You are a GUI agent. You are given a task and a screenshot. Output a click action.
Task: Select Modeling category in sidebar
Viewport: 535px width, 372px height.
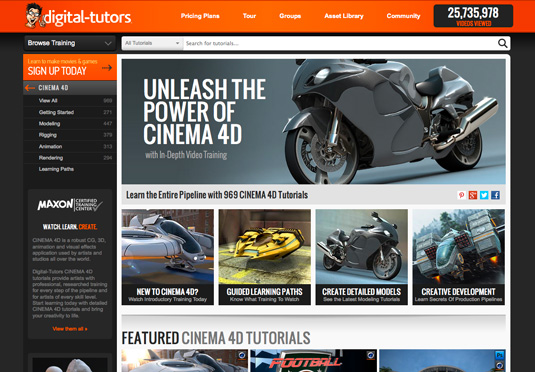point(70,124)
